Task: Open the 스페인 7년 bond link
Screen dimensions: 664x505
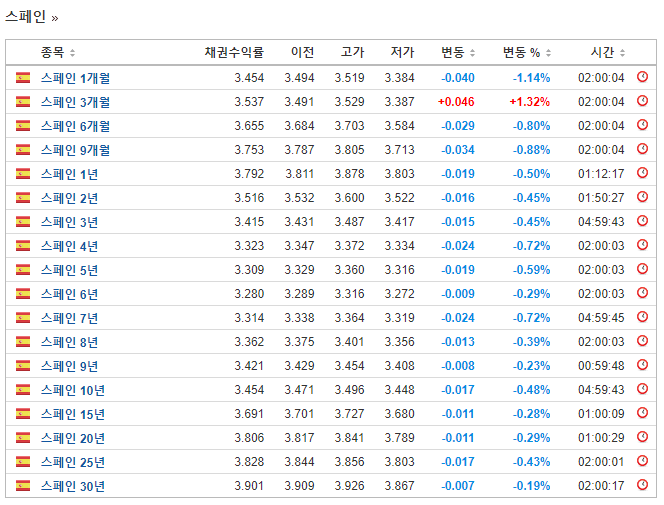Action: pos(69,318)
